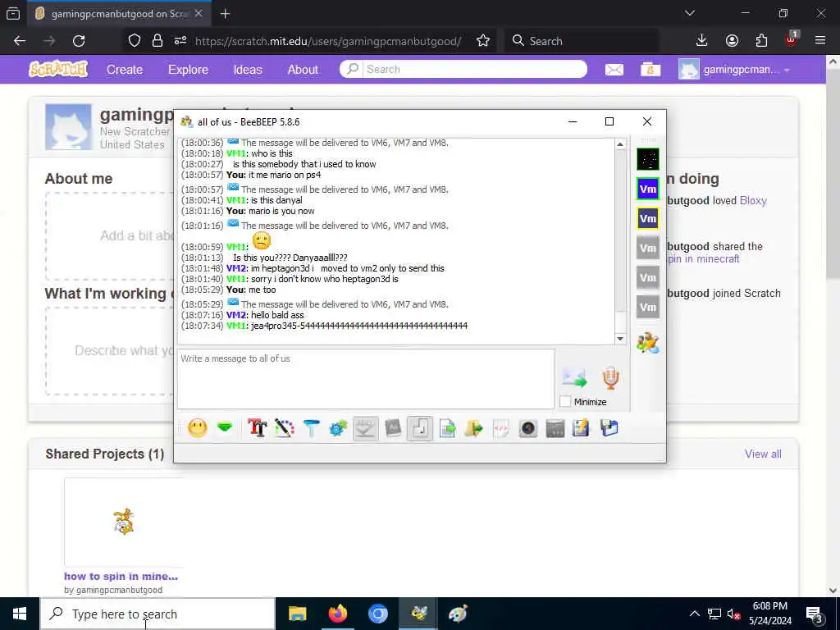
Task: Toggle the pressed page icon in BeeBEEP toolbar
Action: pos(420,428)
